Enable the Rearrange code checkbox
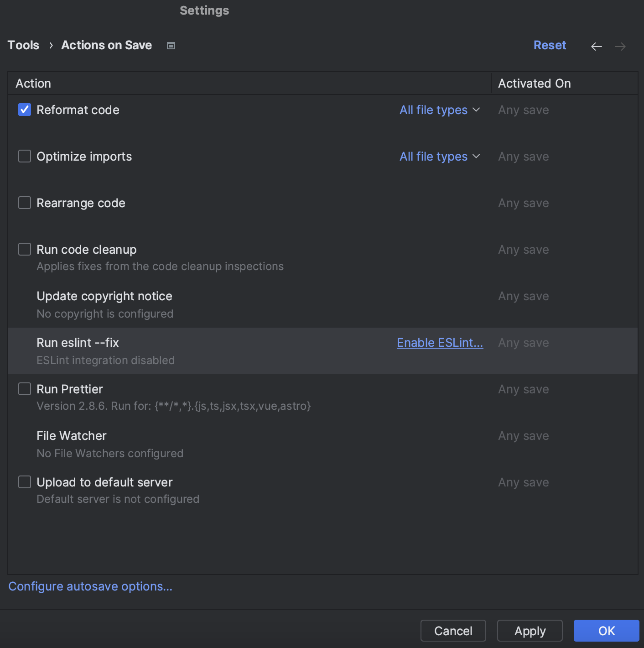The width and height of the screenshot is (644, 648). [x=24, y=203]
